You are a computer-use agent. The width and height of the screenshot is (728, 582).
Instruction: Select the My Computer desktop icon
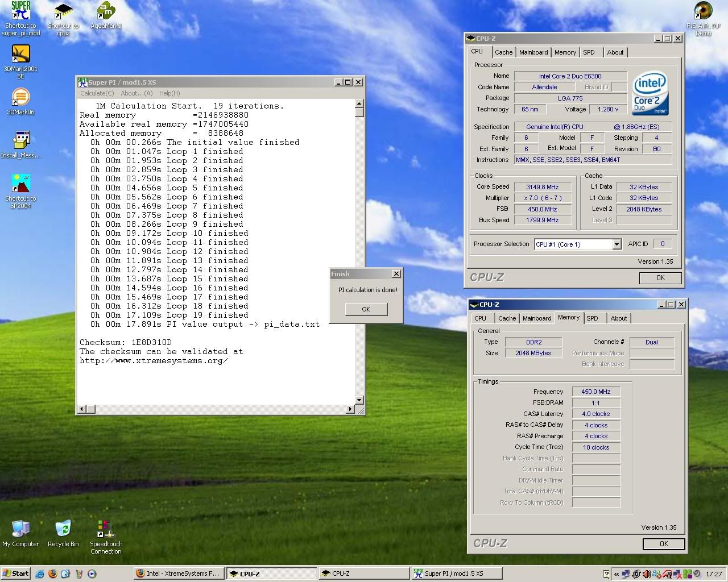click(20, 534)
